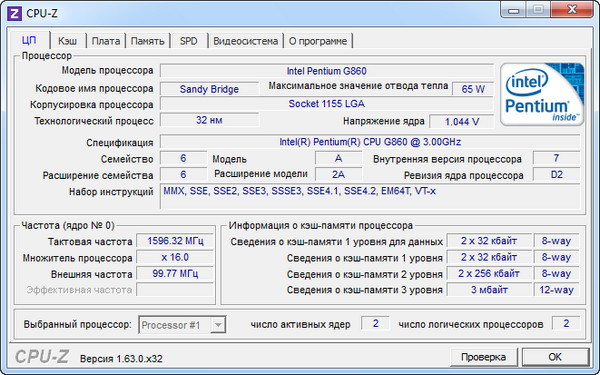This screenshot has width=600, height=375.
Task: Click the Кодовое имя процессора label
Action: (94, 88)
